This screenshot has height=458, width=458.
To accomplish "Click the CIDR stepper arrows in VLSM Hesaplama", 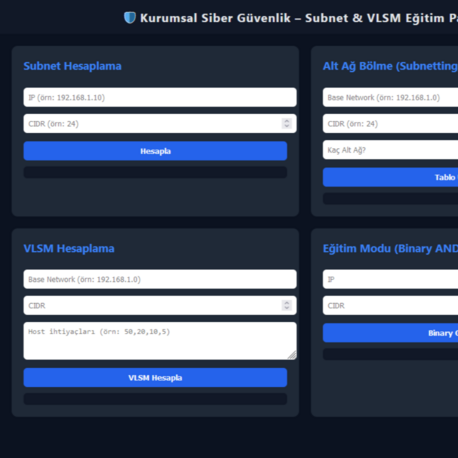I will click(x=287, y=305).
